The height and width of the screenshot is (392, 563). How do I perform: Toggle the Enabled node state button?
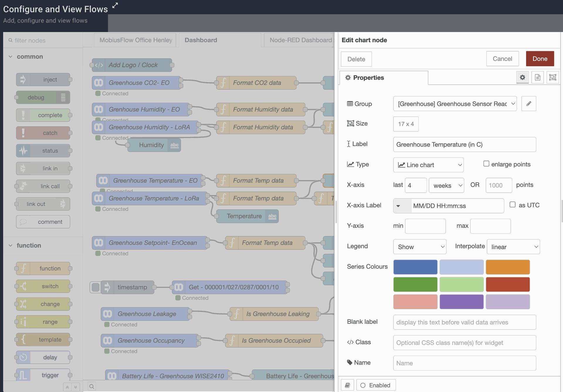pos(376,385)
